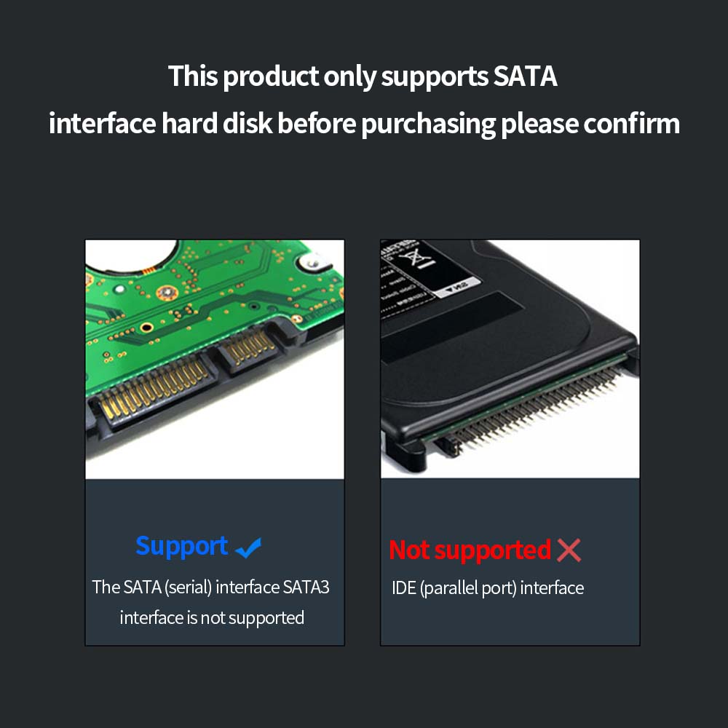Click the red Not supported label
Viewport: 728px width, 728px height.
pyautogui.click(x=470, y=550)
